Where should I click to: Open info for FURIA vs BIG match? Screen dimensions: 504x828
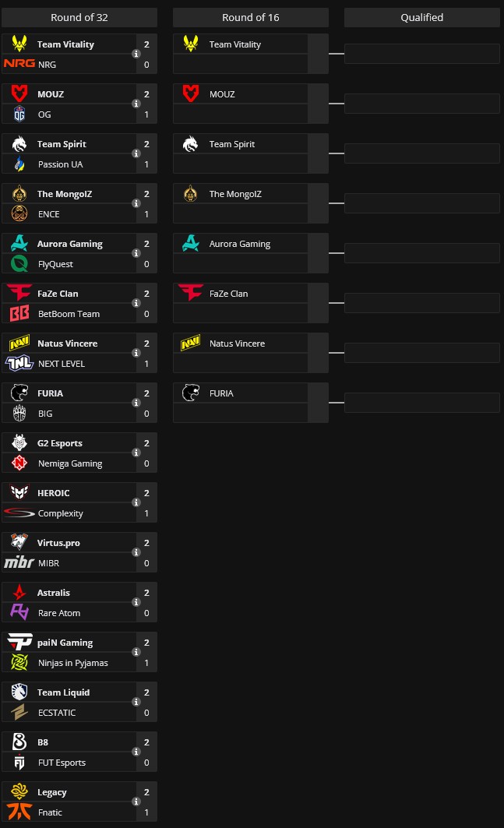136,403
